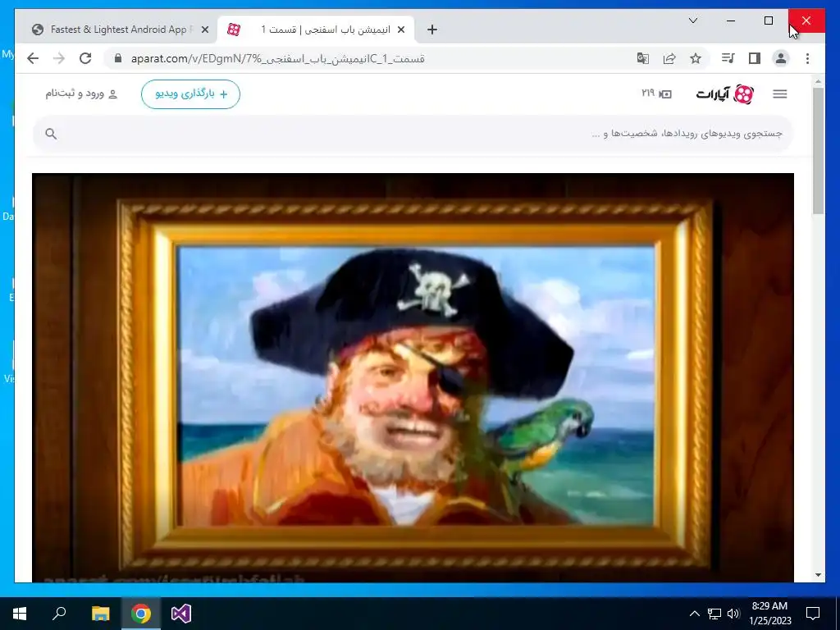The width and height of the screenshot is (840, 630).
Task: Share this page via share icon
Action: coord(669,58)
